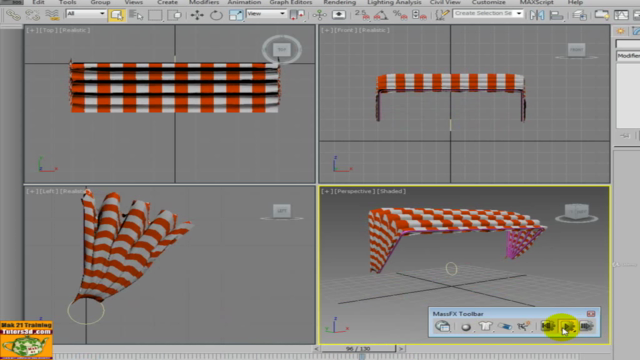The image size is (640, 360).
Task: Open the Perspective viewport [Shaded] label menu
Action: 391,191
